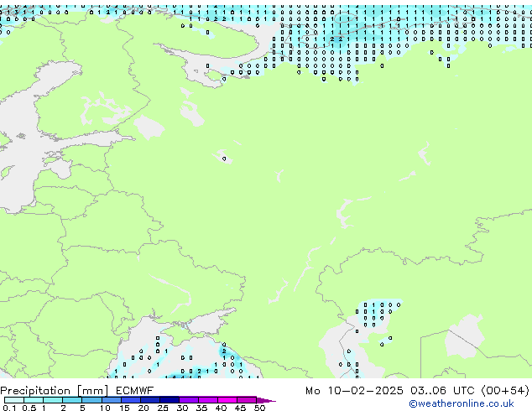Viewport: 532px width, 411px height.
Task: Select the ECMWF model label
Action: (x=134, y=391)
